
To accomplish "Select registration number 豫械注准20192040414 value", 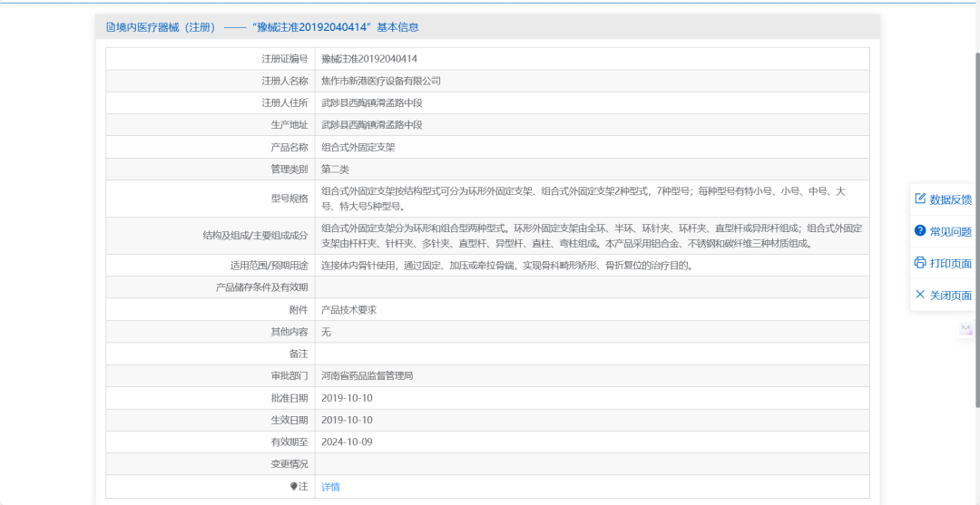I will click(368, 59).
